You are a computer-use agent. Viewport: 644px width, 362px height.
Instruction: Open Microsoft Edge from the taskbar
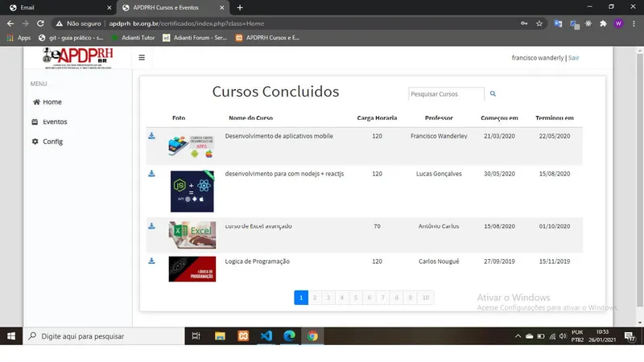pos(290,336)
